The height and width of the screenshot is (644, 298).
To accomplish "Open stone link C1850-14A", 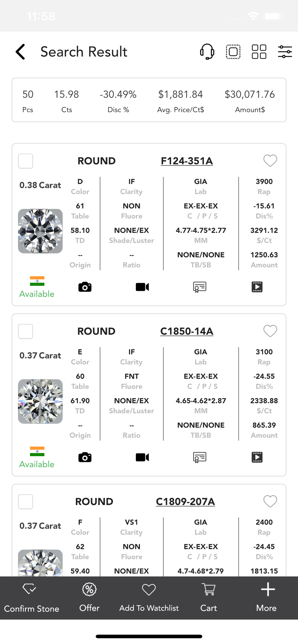I will (187, 331).
